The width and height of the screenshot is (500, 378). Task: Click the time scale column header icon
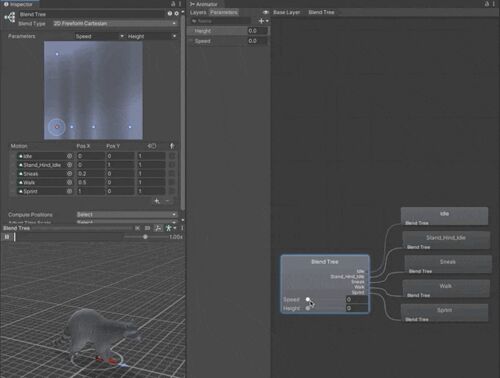(x=152, y=146)
